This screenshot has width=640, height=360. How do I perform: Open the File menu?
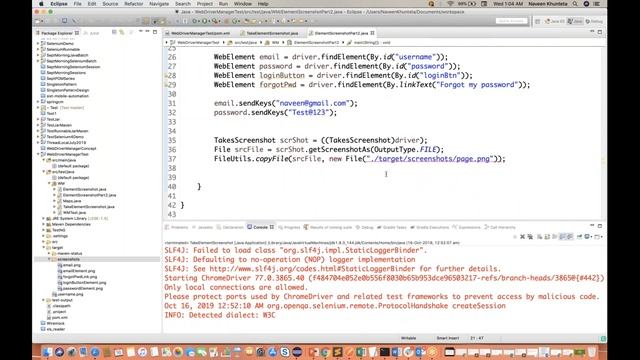point(78,4)
